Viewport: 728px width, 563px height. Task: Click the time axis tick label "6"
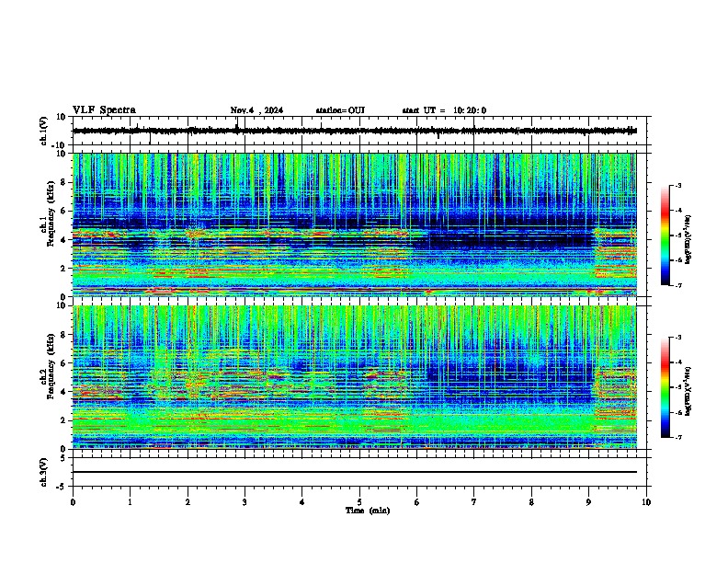pos(417,502)
